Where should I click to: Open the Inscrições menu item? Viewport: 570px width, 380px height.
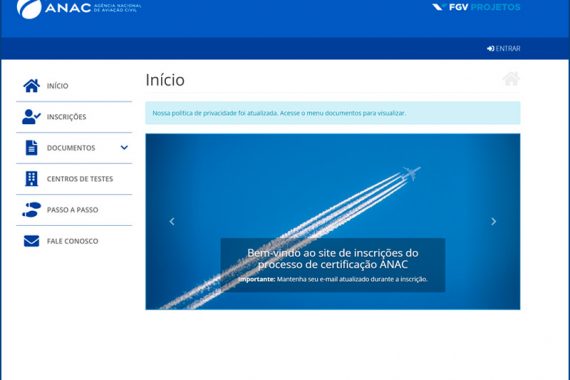tap(67, 117)
